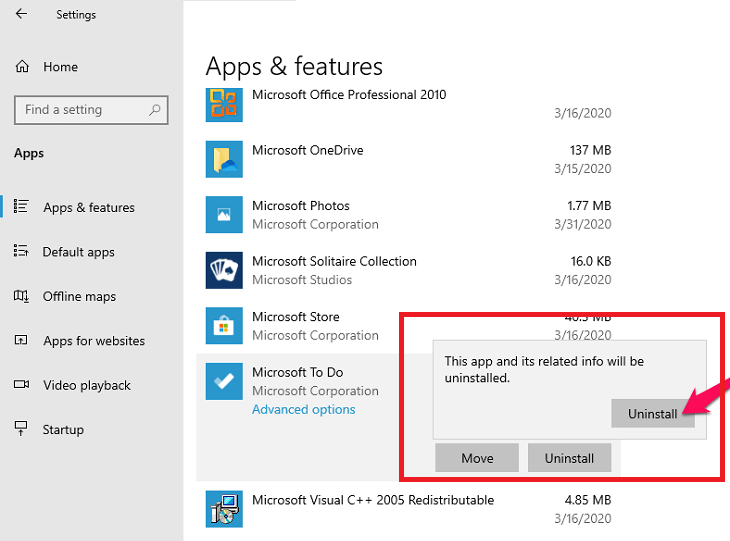The width and height of the screenshot is (730, 541).
Task: Open the Video playback section
Action: [x=87, y=385]
